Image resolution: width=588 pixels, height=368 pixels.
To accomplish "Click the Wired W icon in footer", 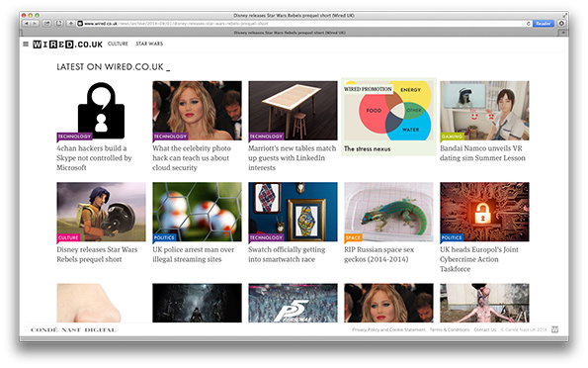I will tap(555, 329).
